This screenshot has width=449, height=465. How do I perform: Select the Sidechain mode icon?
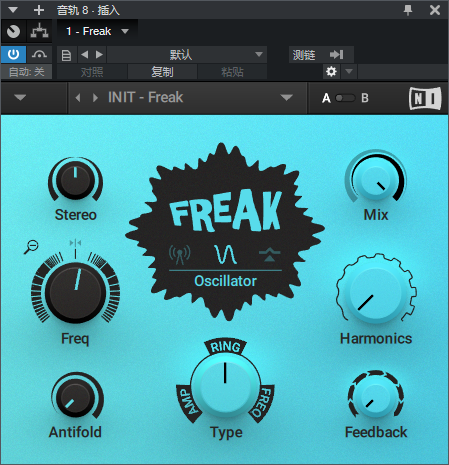click(270, 254)
